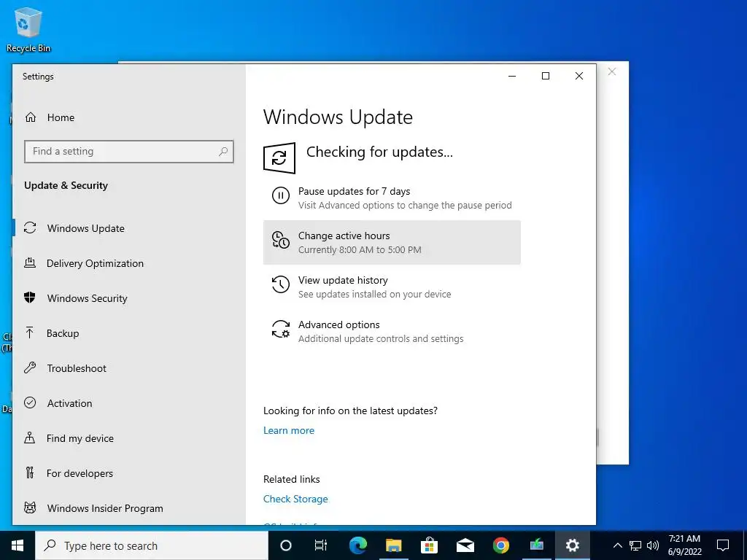This screenshot has height=560, width=747.
Task: Click Pause updates for 7 days
Action: click(x=392, y=198)
